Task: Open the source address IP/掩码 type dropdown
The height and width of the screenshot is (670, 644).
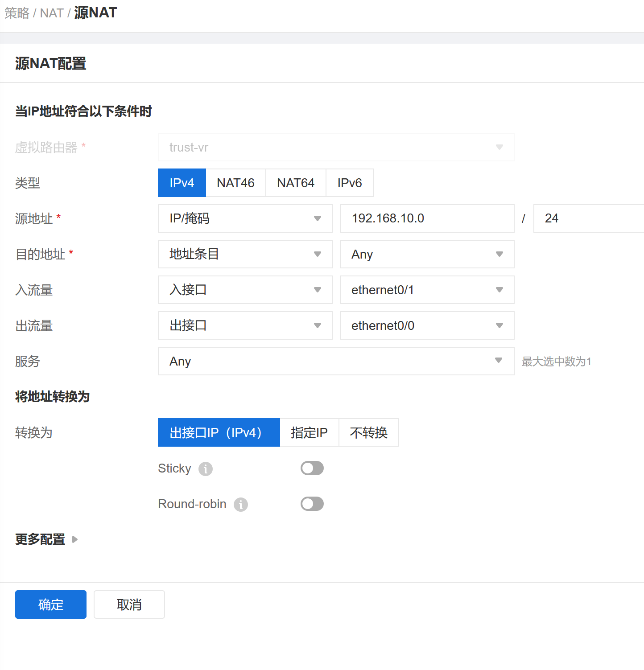Action: coord(245,218)
